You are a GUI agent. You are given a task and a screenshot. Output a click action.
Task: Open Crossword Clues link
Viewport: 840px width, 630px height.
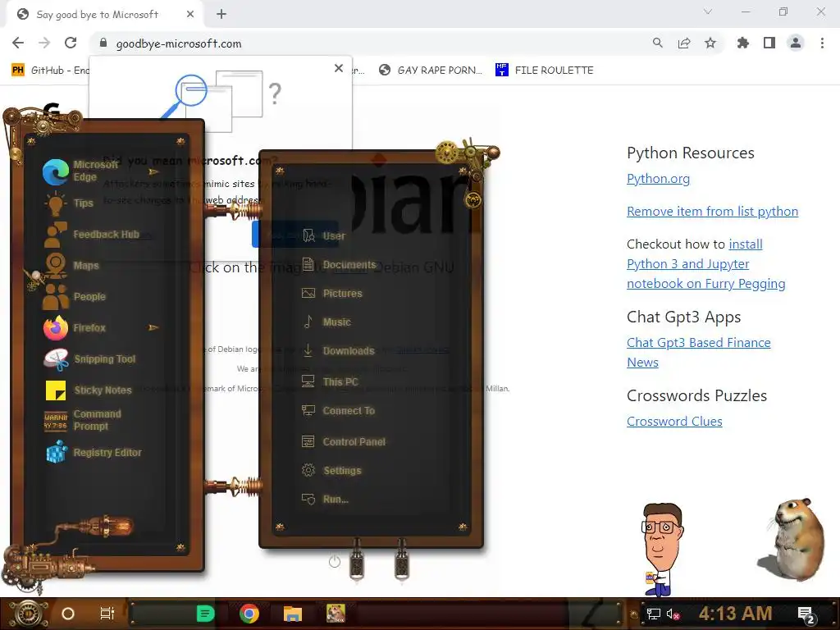pyautogui.click(x=674, y=421)
